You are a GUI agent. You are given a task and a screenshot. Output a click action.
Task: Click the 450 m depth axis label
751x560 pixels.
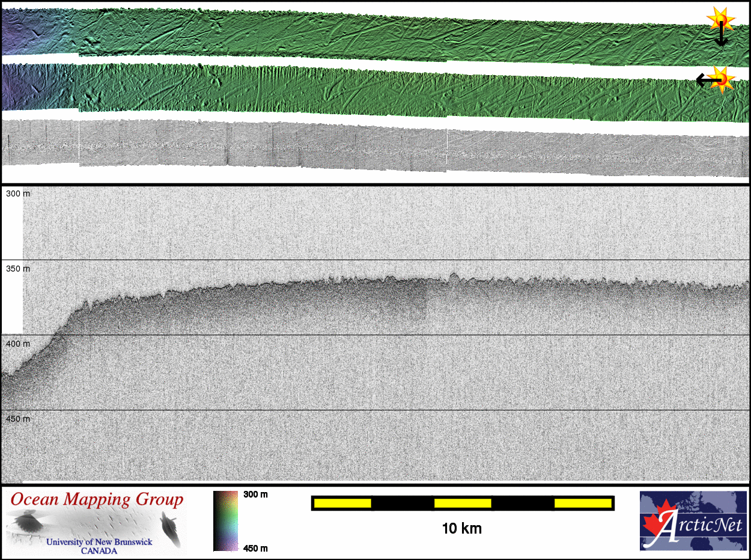click(x=17, y=419)
